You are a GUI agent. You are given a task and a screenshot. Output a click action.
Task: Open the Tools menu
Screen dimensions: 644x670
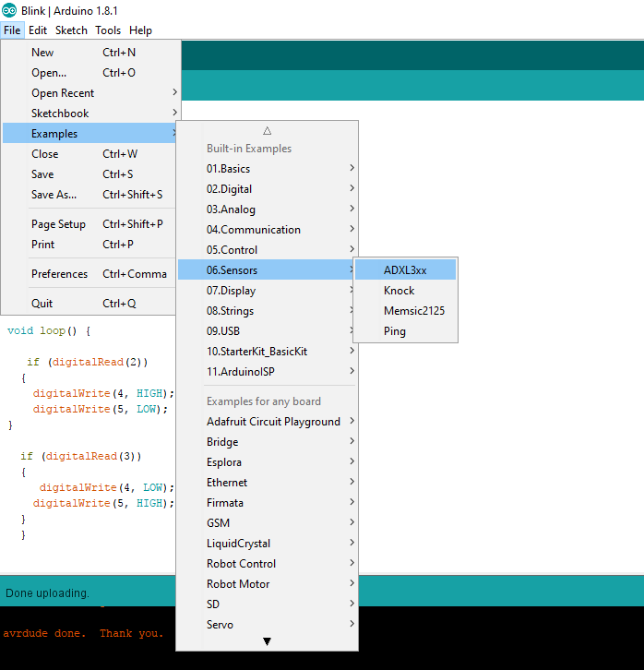[108, 30]
